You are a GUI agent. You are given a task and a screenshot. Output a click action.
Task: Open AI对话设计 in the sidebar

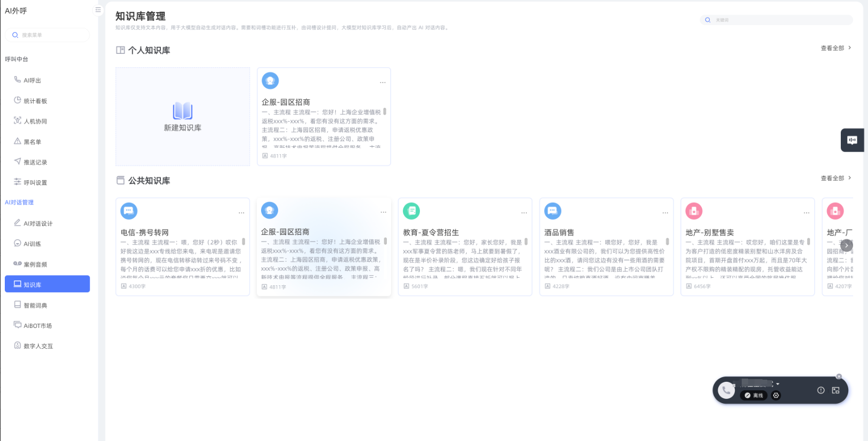tap(38, 223)
